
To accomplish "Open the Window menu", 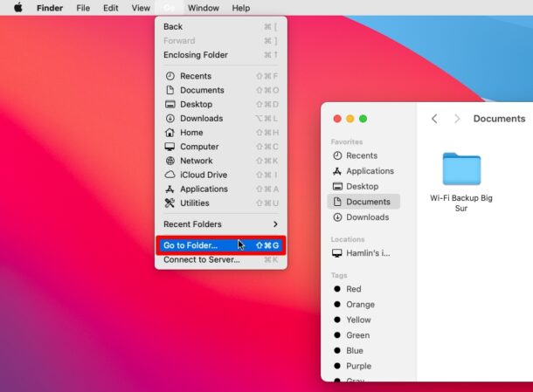I will 204,8.
